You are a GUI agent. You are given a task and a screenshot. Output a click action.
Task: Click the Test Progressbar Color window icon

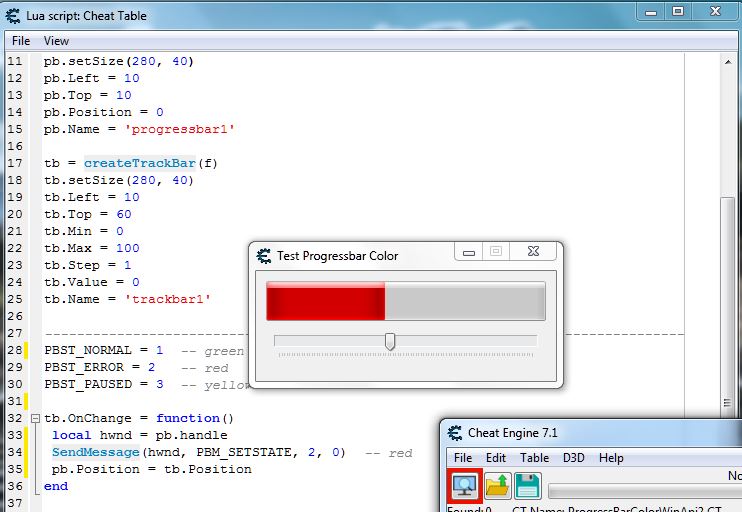pyautogui.click(x=264, y=256)
